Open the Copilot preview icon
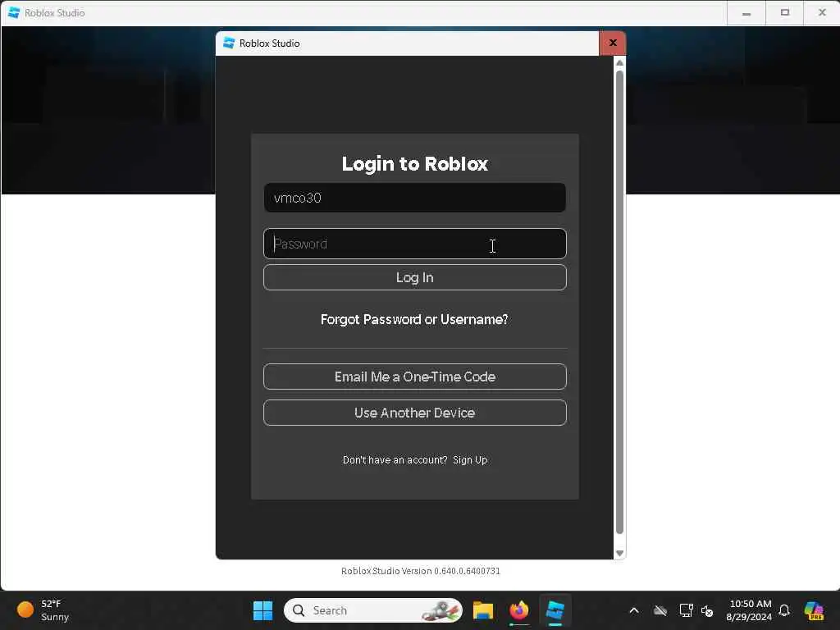 (x=813, y=610)
